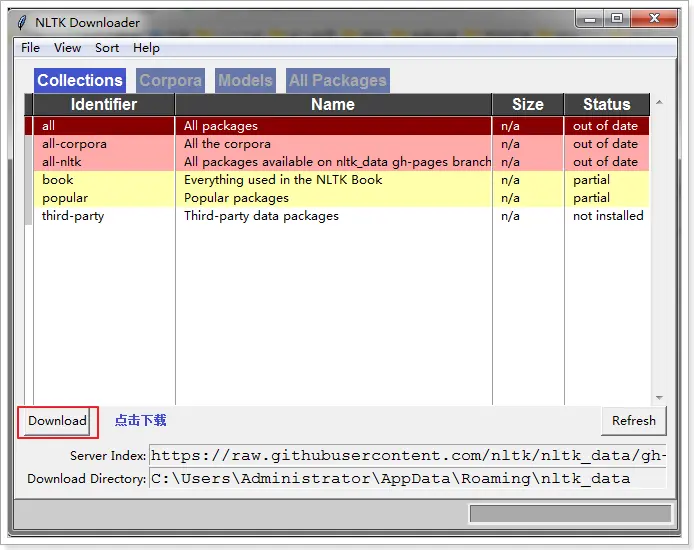Click the scrollbar up arrow
694x550 pixels.
pyautogui.click(x=659, y=102)
